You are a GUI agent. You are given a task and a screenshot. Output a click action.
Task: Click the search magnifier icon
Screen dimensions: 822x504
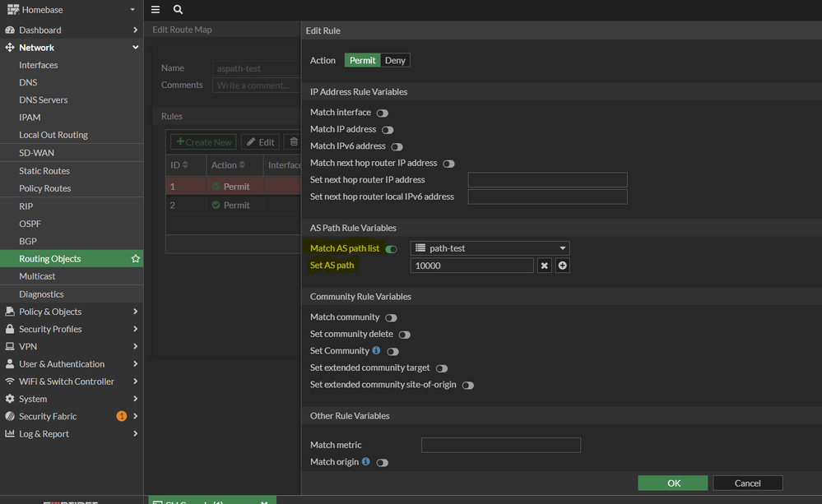tap(178, 10)
